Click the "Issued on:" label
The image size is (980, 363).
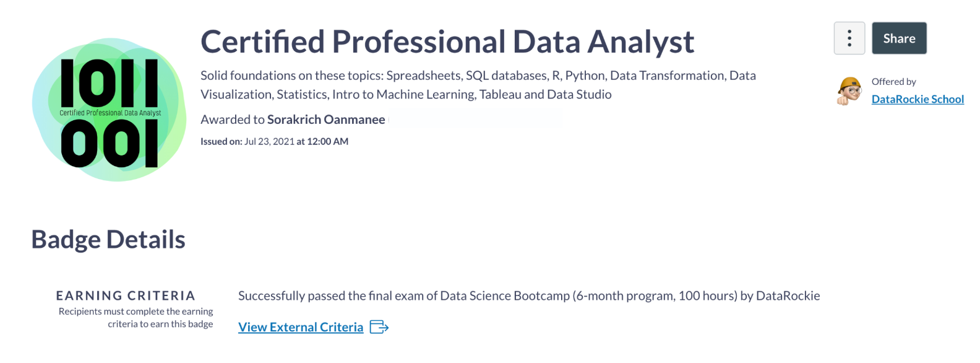pos(221,142)
